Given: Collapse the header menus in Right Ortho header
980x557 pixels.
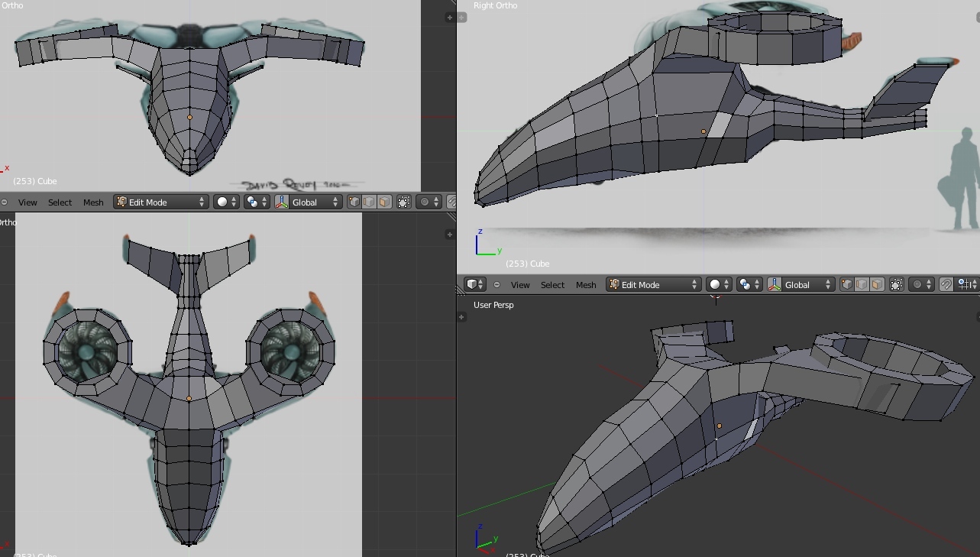Looking at the screenshot, I should (496, 284).
